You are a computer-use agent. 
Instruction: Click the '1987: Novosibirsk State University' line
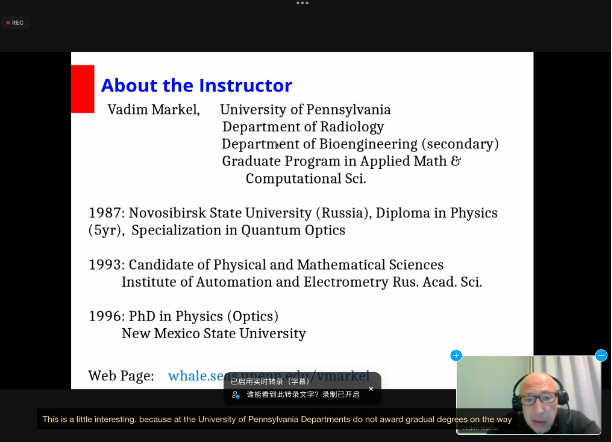pos(293,213)
